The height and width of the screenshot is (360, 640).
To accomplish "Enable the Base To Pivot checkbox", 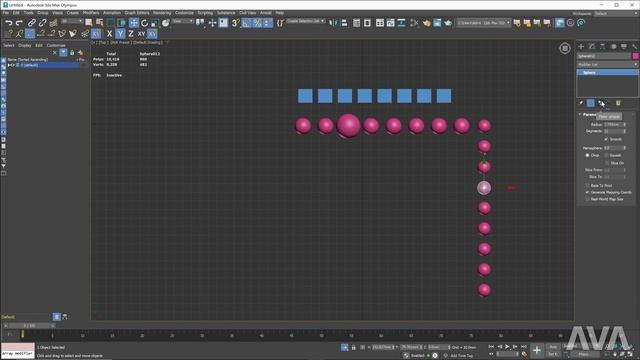I will tap(587, 185).
